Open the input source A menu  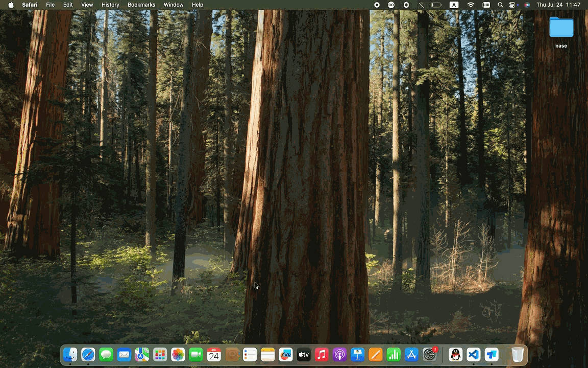[x=454, y=5]
